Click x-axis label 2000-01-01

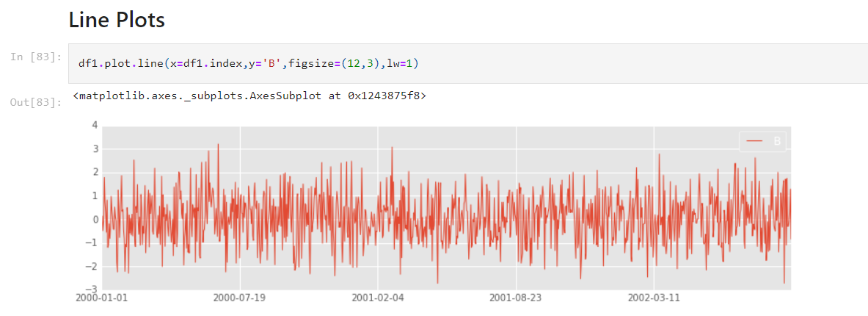101,298
